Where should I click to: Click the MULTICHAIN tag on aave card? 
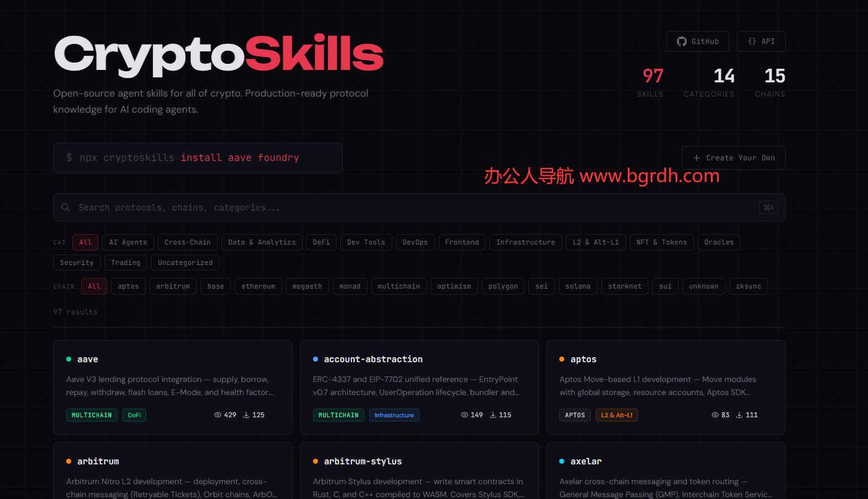[92, 415]
